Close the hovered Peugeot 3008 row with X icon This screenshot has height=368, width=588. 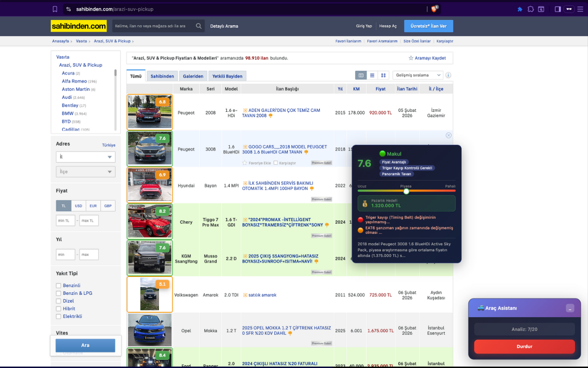pos(449,135)
